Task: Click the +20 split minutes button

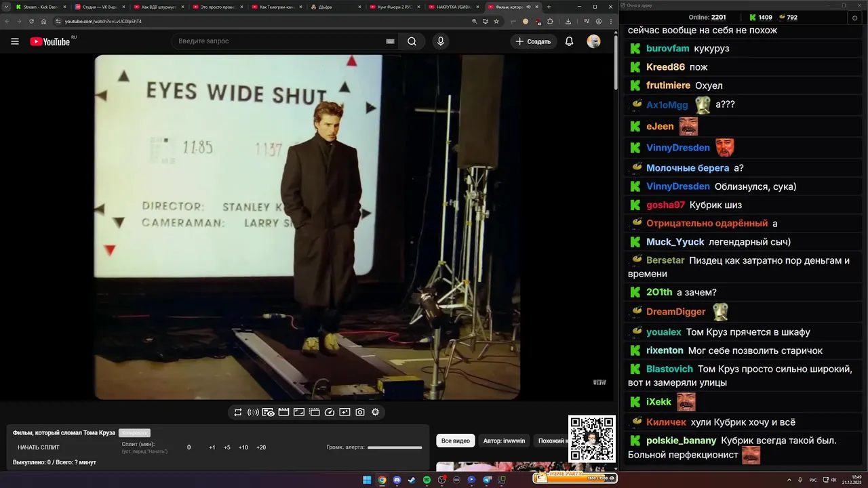Action: click(x=261, y=447)
